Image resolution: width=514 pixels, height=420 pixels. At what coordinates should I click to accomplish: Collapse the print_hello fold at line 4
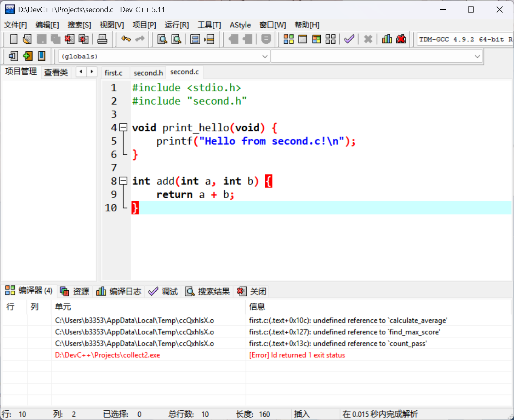pos(123,127)
